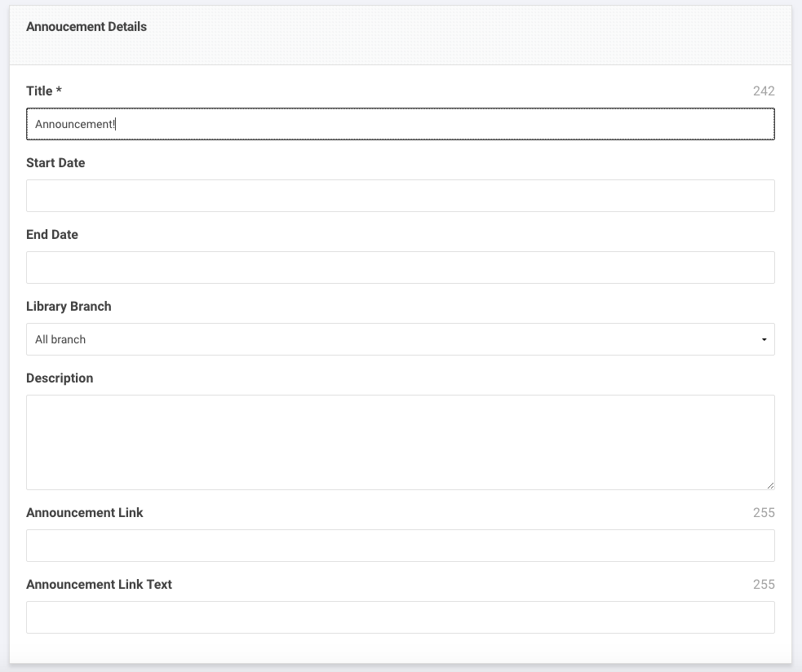Click into the End Date input

tap(401, 267)
